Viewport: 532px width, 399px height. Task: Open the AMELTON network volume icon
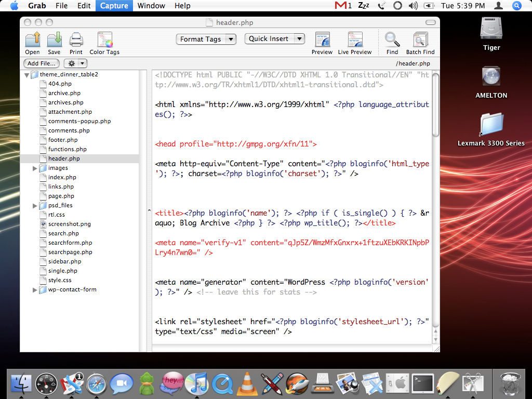(x=491, y=76)
